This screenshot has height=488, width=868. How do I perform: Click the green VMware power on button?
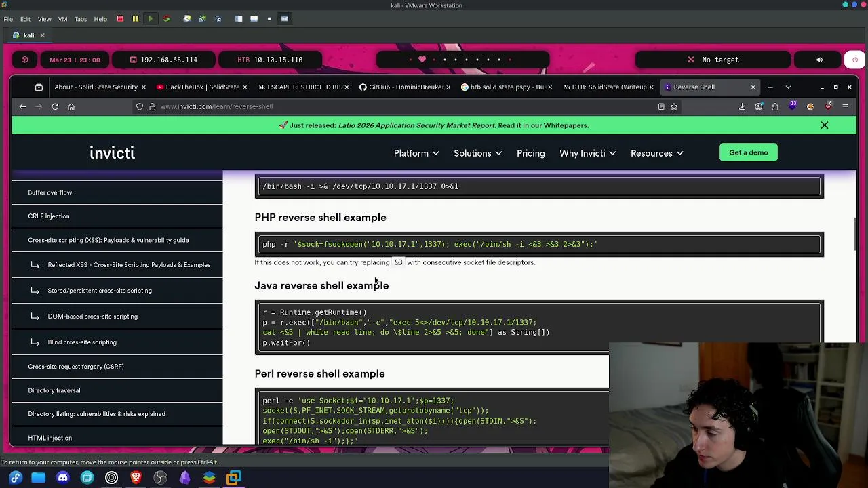[x=151, y=19]
